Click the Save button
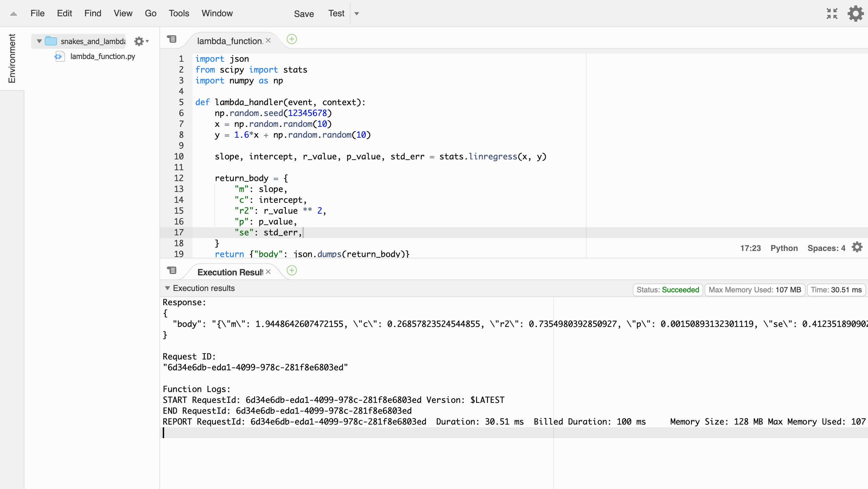 coord(304,14)
